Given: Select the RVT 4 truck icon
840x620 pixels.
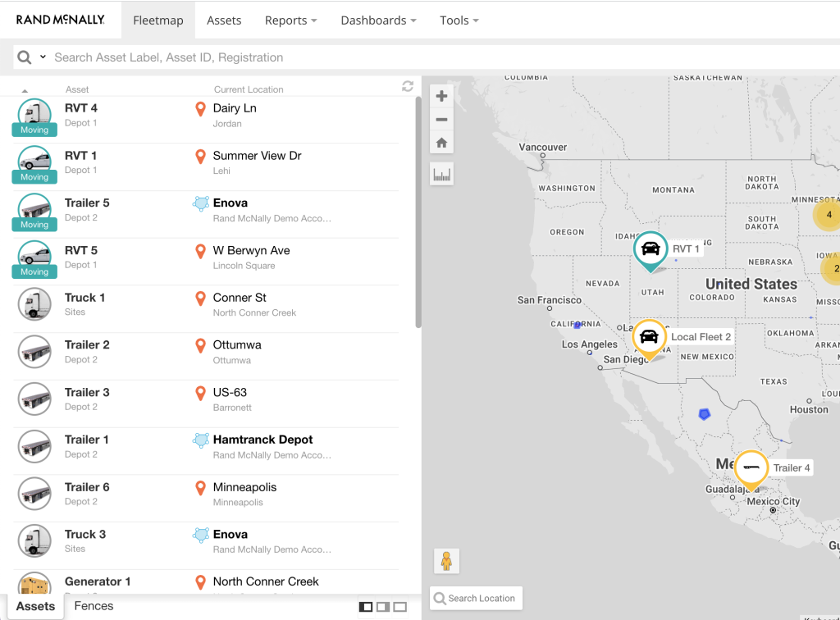Looking at the screenshot, I should (x=34, y=114).
